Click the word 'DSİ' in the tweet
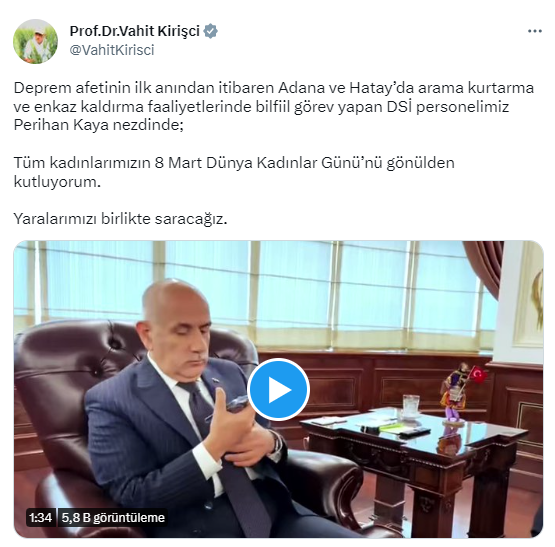The width and height of the screenshot is (555, 547). pos(399,106)
